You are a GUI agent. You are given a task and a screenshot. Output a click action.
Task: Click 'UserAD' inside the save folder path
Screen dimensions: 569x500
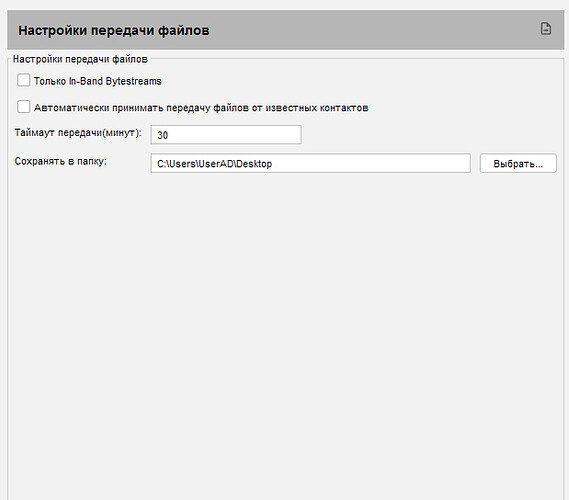[216, 164]
